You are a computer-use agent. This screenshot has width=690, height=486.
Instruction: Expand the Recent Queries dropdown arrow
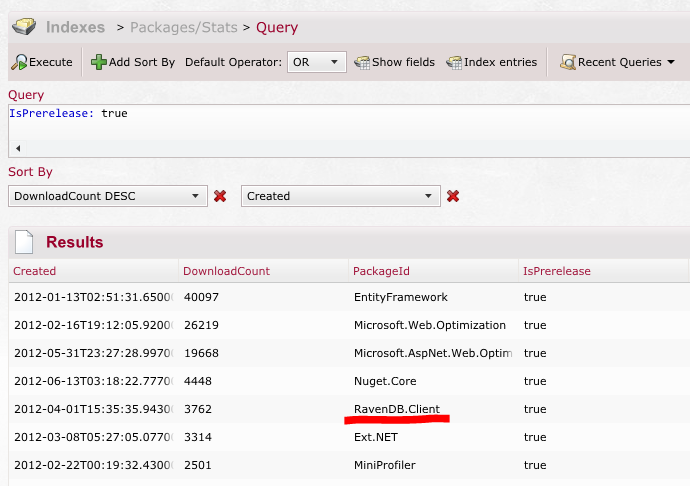click(x=671, y=62)
